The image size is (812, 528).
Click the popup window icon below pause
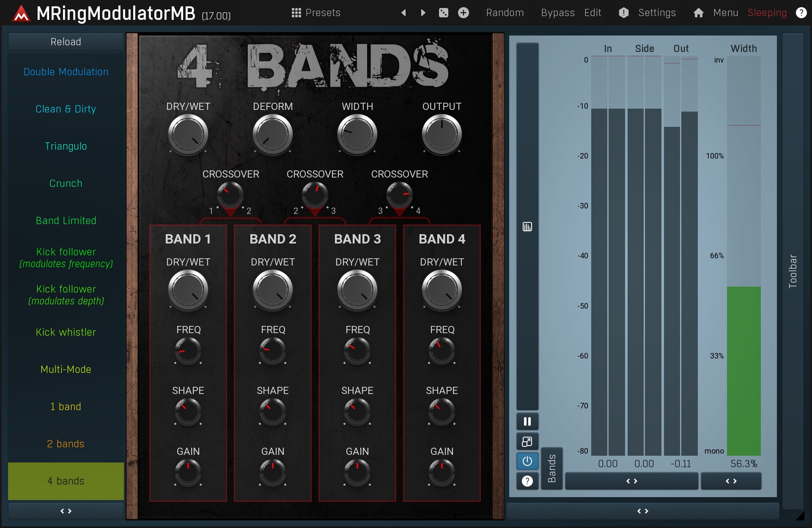(x=527, y=442)
